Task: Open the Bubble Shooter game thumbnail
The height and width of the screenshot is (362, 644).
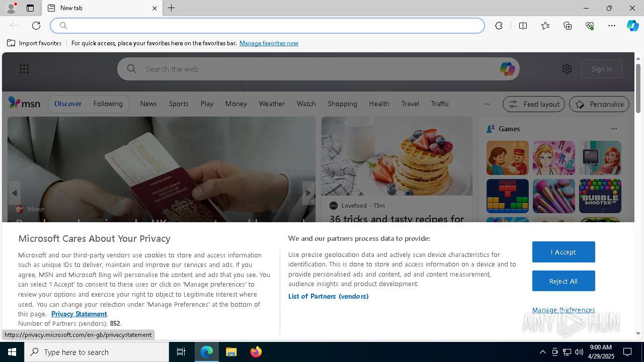Action: pyautogui.click(x=600, y=196)
